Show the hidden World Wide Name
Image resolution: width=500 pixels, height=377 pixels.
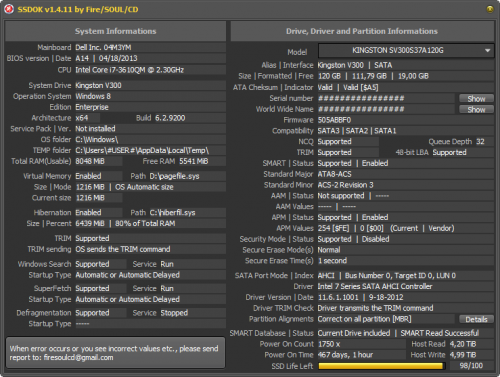pos(476,110)
